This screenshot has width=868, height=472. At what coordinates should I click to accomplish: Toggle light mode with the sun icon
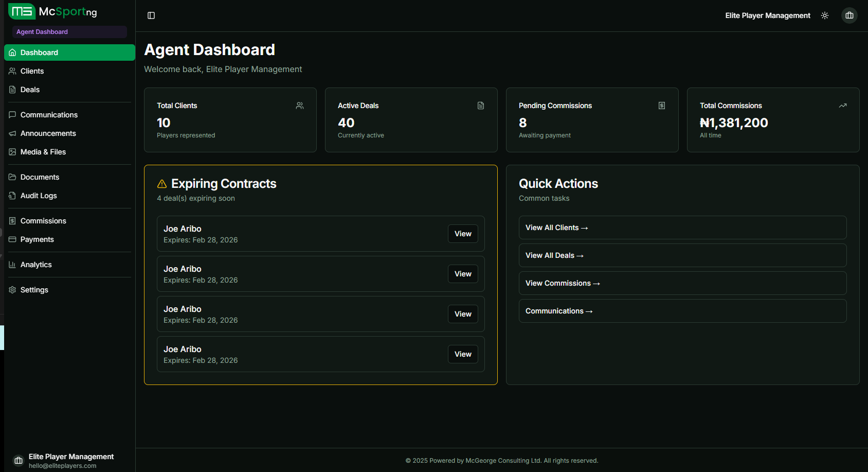824,15
